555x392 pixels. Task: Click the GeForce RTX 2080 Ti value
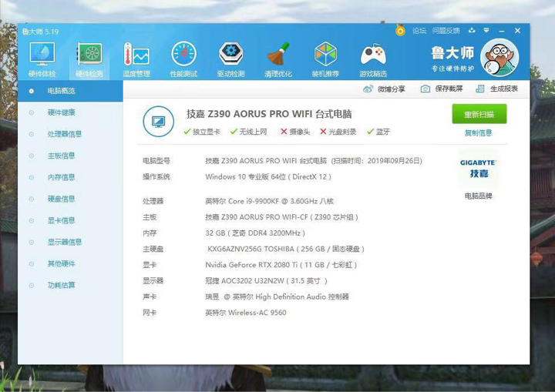tap(281, 265)
